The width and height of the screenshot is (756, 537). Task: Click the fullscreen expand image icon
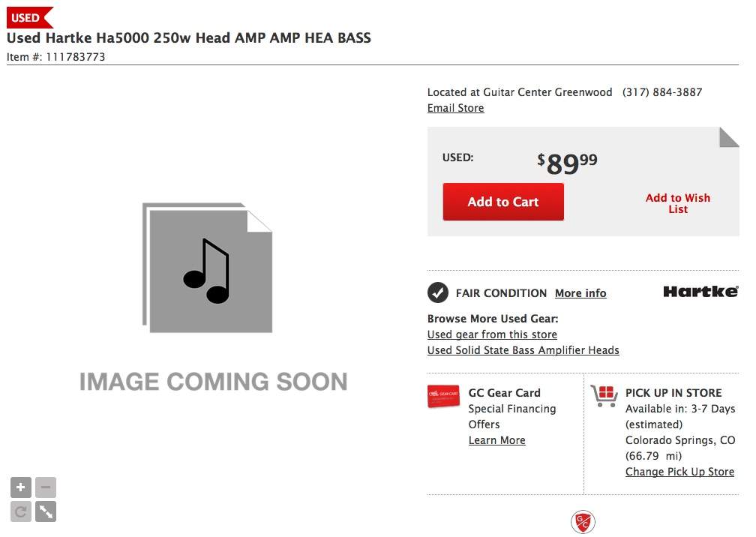click(46, 511)
